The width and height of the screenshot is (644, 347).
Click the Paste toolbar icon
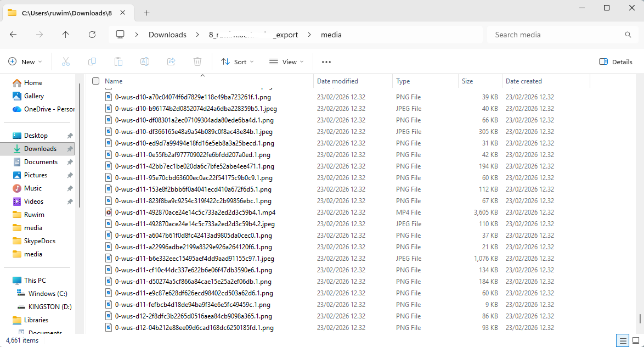point(118,61)
